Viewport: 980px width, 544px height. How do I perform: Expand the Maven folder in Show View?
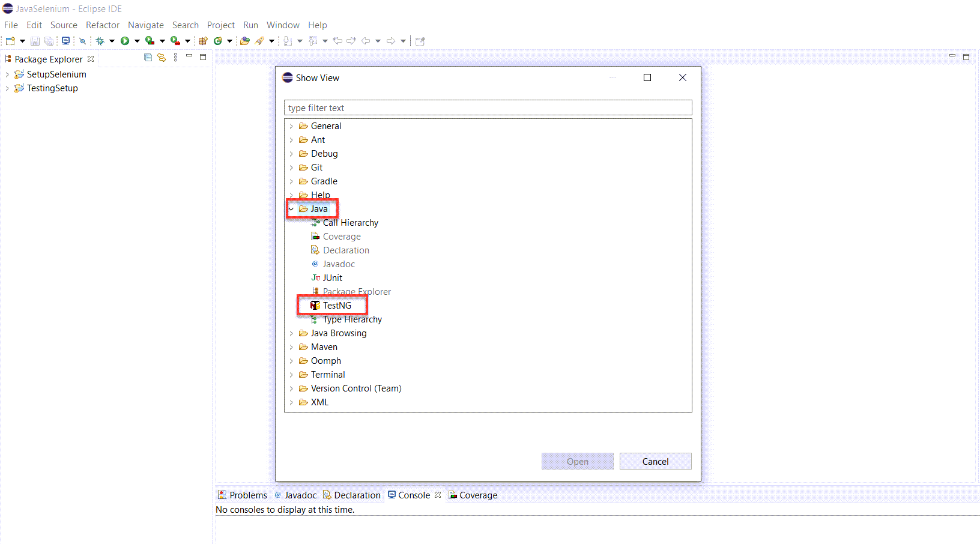(x=292, y=347)
